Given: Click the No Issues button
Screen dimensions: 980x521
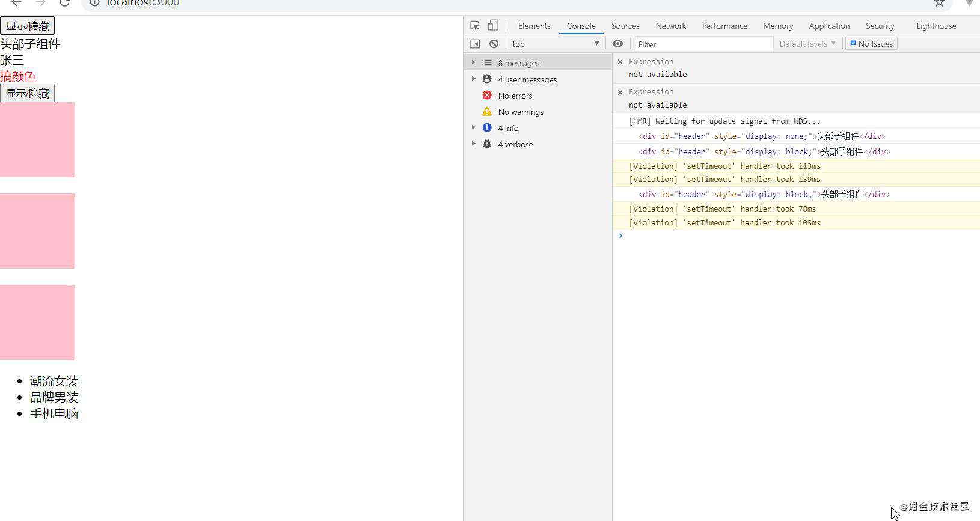Looking at the screenshot, I should coord(871,44).
